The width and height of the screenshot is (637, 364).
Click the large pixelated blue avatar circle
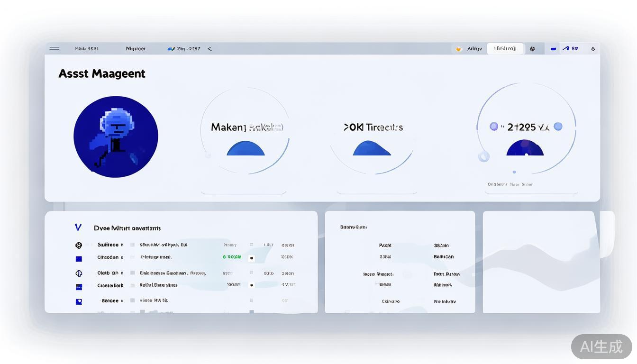click(x=116, y=137)
